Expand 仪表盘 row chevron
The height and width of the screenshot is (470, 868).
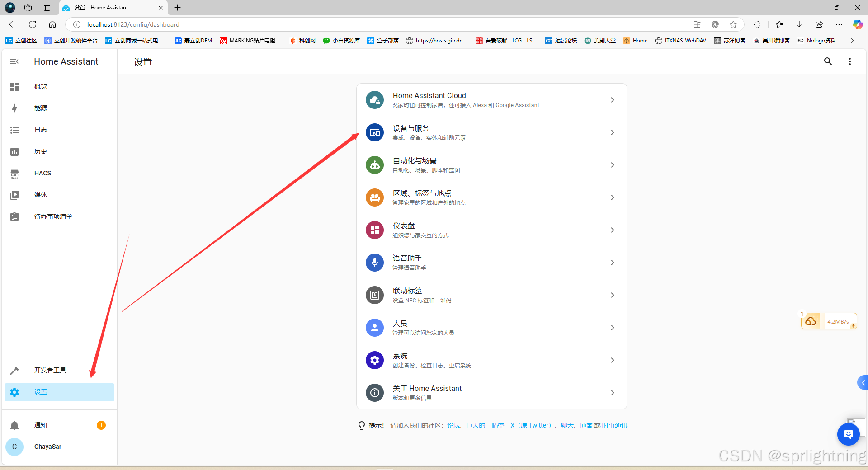[x=613, y=230]
